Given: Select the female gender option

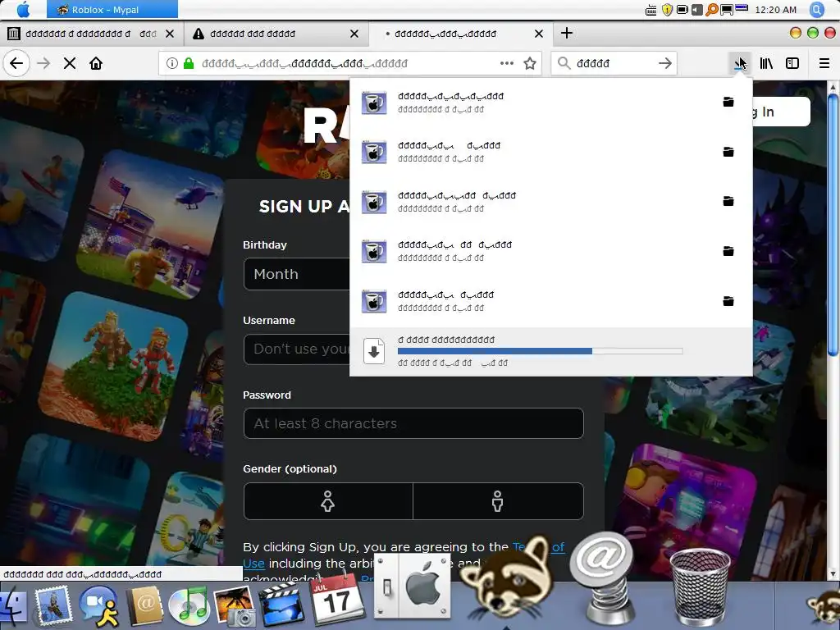Looking at the screenshot, I should 328,501.
